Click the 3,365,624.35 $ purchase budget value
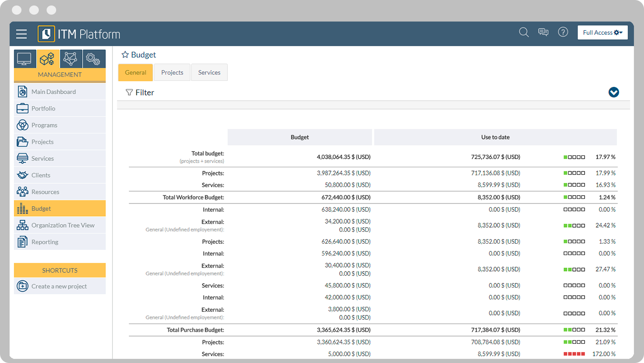 343,330
